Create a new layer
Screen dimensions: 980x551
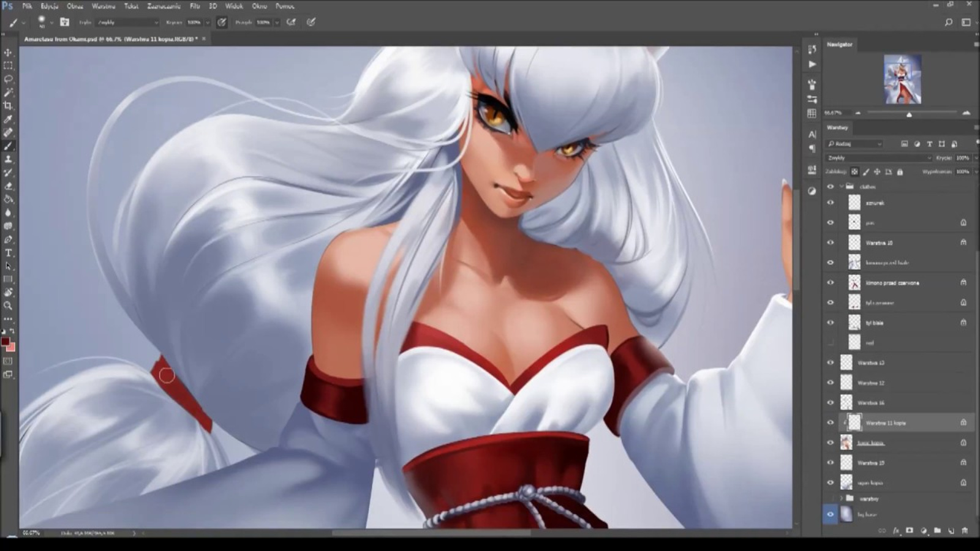951,531
